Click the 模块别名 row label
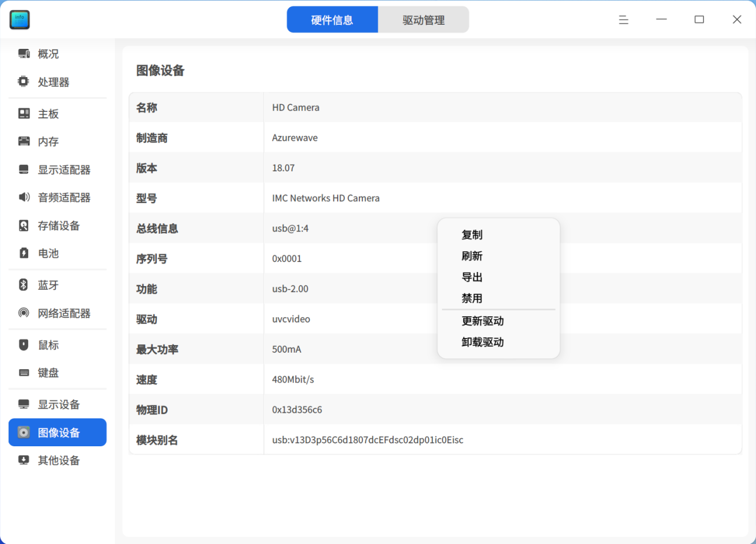 click(157, 440)
